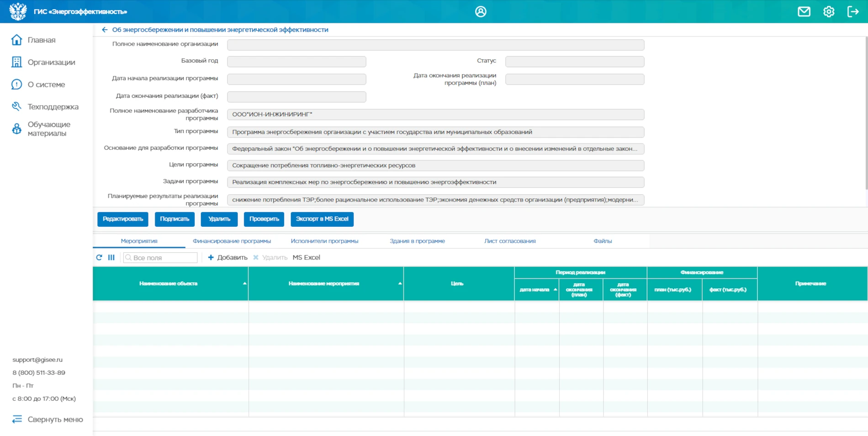Open the Организации menu item
The width and height of the screenshot is (868, 436).
[51, 62]
